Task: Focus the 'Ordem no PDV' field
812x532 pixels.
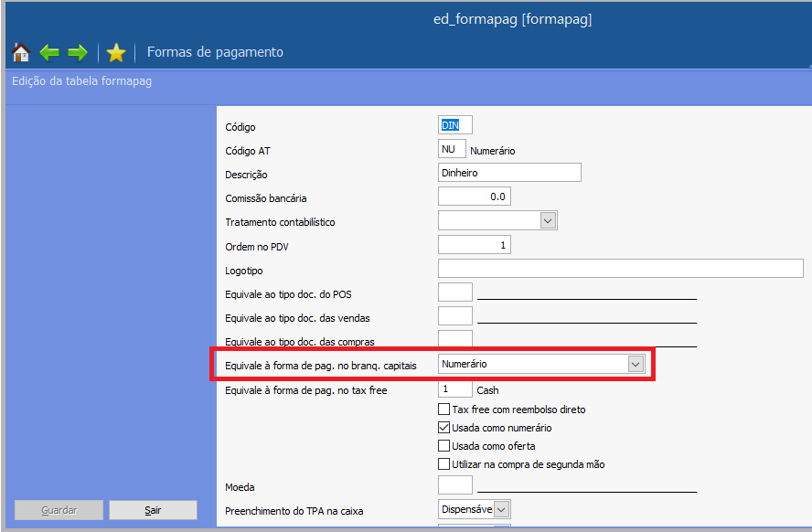Action: click(474, 245)
